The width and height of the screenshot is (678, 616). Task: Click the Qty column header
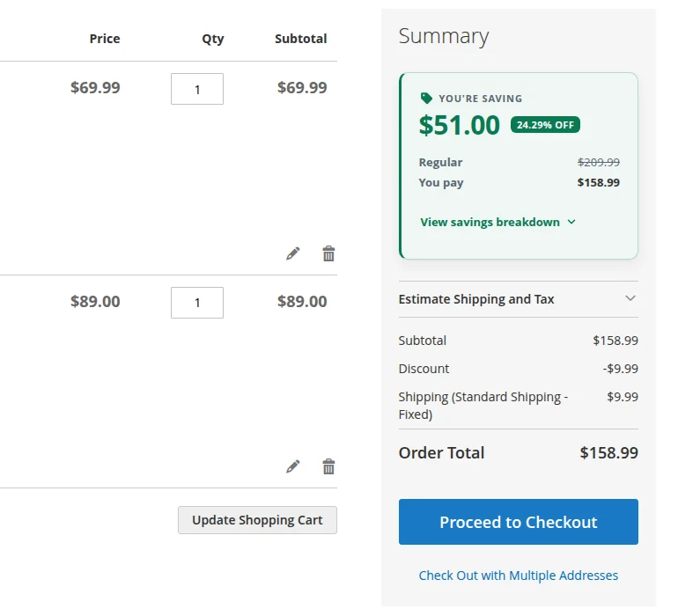pyautogui.click(x=213, y=39)
